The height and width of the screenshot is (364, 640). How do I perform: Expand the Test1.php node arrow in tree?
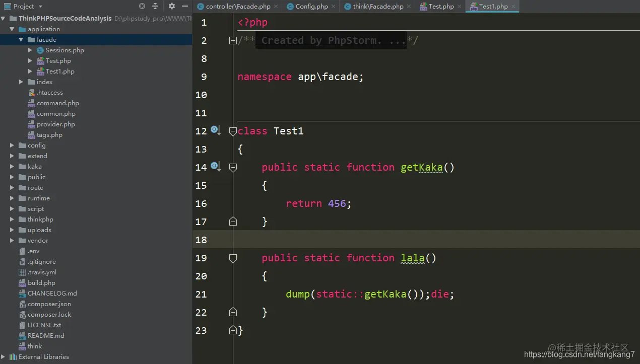[x=30, y=71]
